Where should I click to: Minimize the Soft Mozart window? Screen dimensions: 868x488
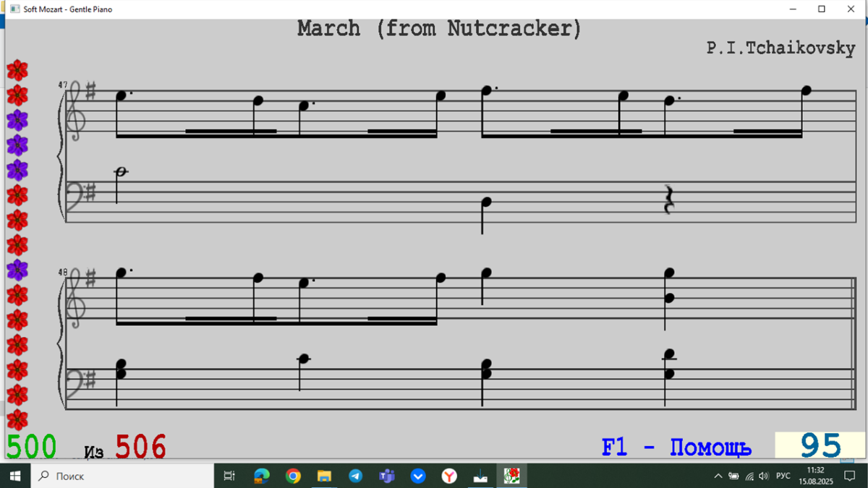coord(792,9)
